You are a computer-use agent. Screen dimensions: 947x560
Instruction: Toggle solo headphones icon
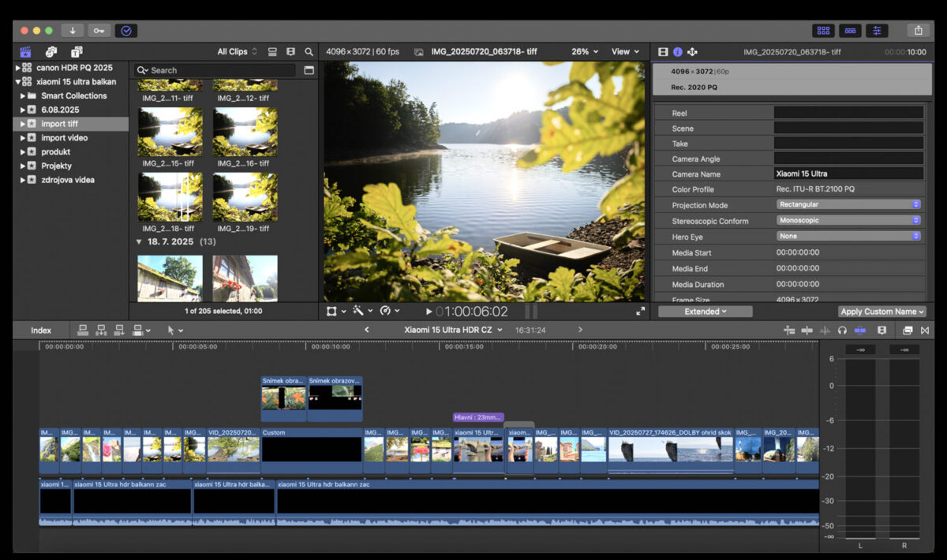coord(842,330)
